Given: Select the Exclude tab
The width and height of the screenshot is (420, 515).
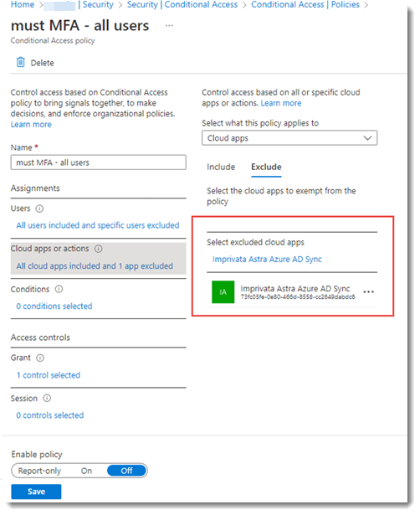Looking at the screenshot, I should pos(266,167).
